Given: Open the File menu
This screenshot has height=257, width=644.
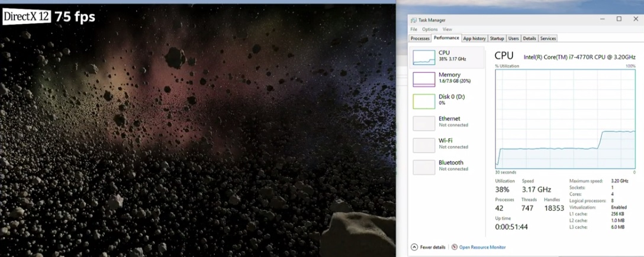Looking at the screenshot, I should 414,29.
